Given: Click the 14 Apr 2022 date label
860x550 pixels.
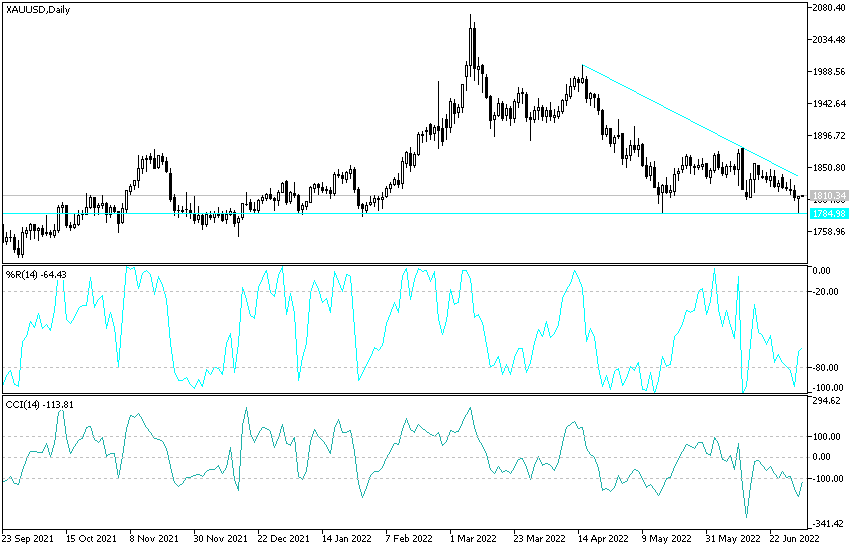Looking at the screenshot, I should coord(603,538).
